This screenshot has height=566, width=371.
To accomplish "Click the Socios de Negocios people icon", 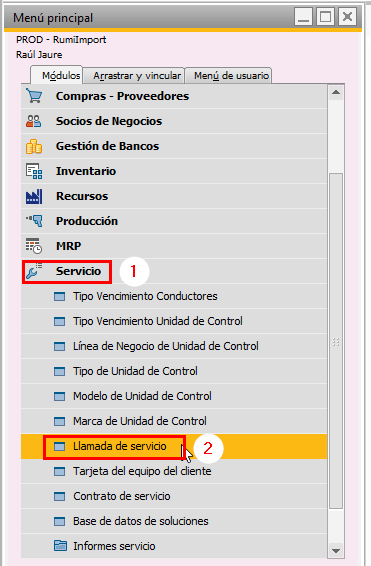I will (x=34, y=121).
